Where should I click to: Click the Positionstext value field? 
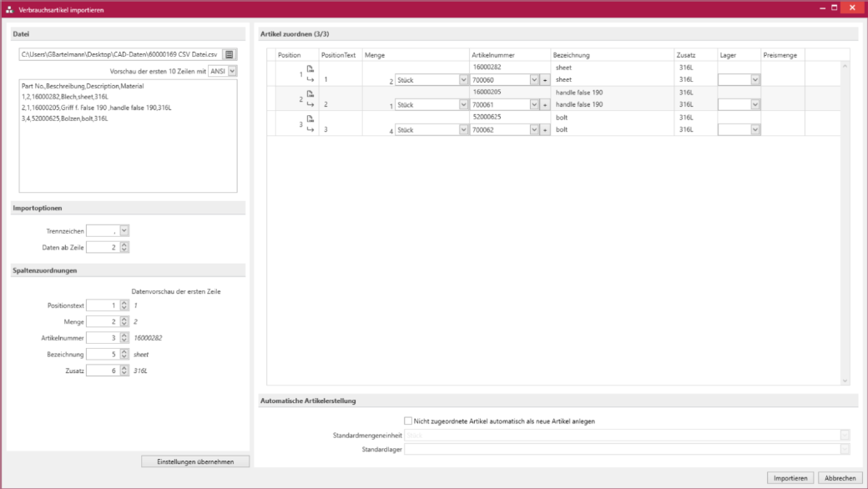(x=103, y=305)
